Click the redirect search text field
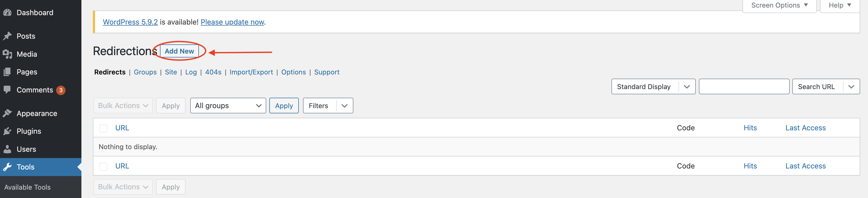Viewport: 868px width, 198px height. click(x=744, y=87)
